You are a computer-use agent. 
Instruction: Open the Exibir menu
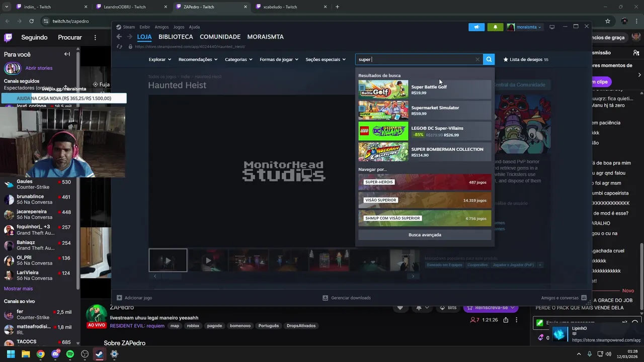[x=145, y=27]
